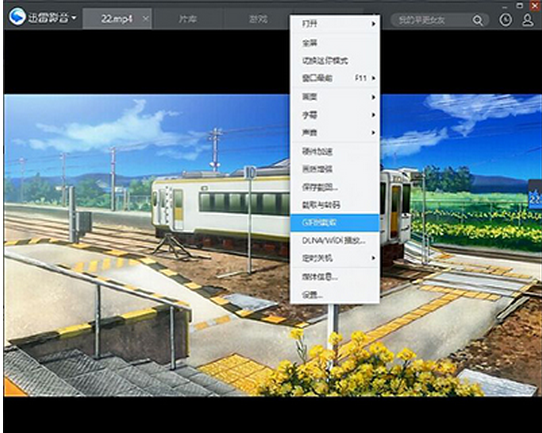
Task: Open the main menu arrow beside 迅雷影音
Action: pos(74,18)
